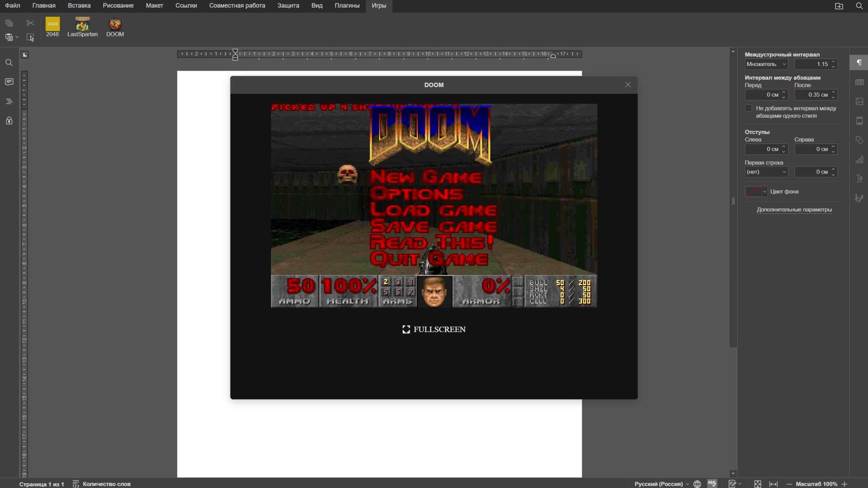Image resolution: width=868 pixels, height=488 pixels.
Task: Click Fit to width icon
Action: click(x=774, y=484)
